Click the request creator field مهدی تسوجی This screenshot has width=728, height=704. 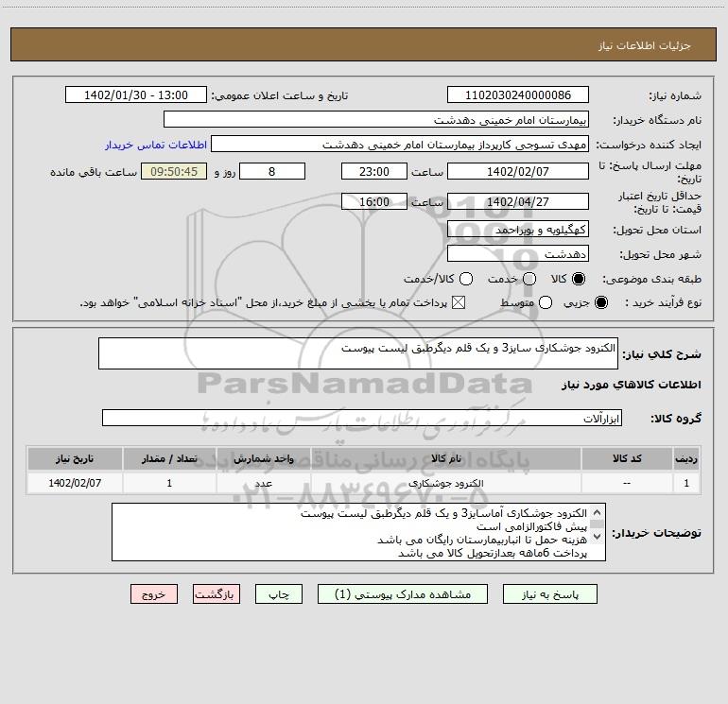[x=400, y=144]
